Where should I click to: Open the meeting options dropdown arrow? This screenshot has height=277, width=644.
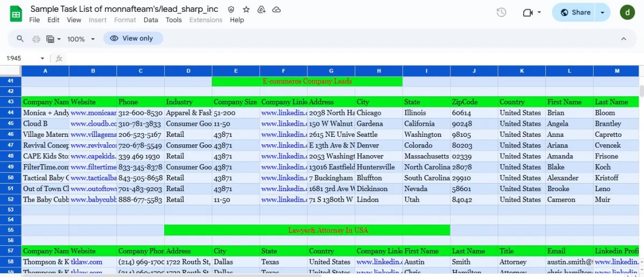pyautogui.click(x=539, y=12)
